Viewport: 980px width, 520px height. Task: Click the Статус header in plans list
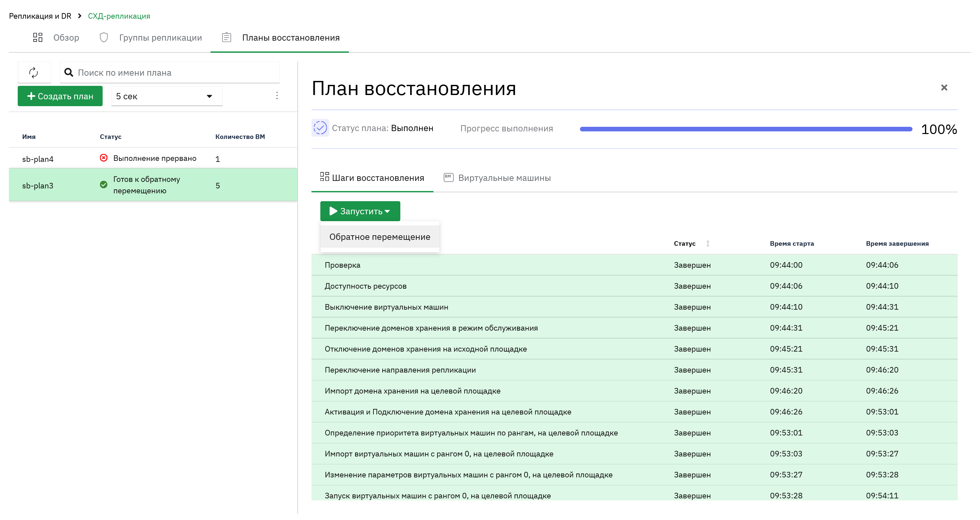(111, 137)
